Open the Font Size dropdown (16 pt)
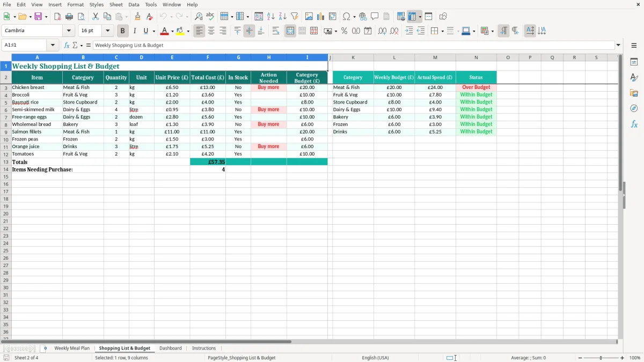 click(107, 31)
